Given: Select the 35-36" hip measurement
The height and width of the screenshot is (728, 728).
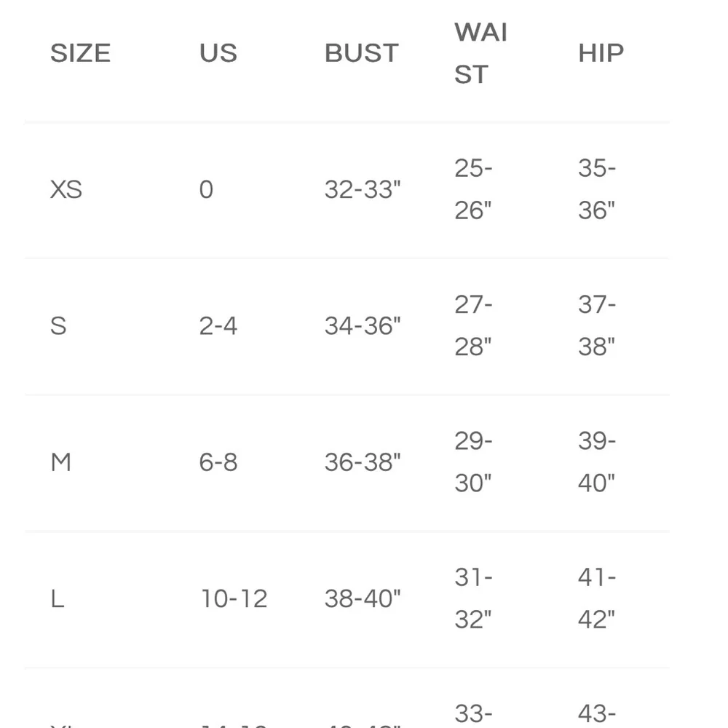Looking at the screenshot, I should tap(597, 189).
